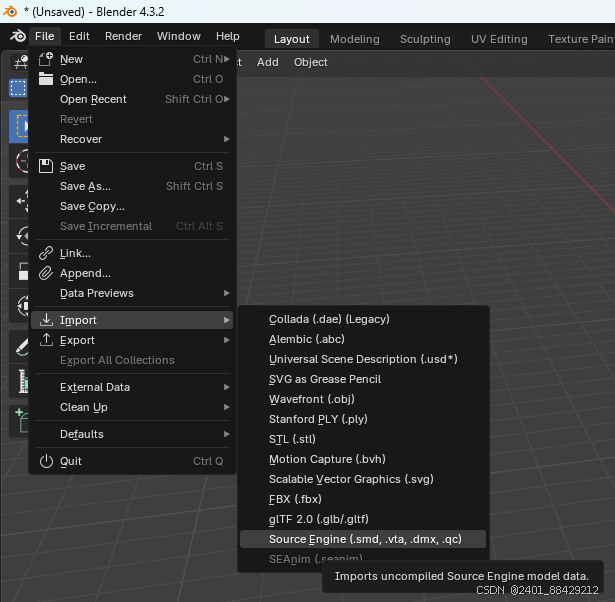Choose Save Copy... from the File menu
This screenshot has width=615, height=602.
(132, 206)
